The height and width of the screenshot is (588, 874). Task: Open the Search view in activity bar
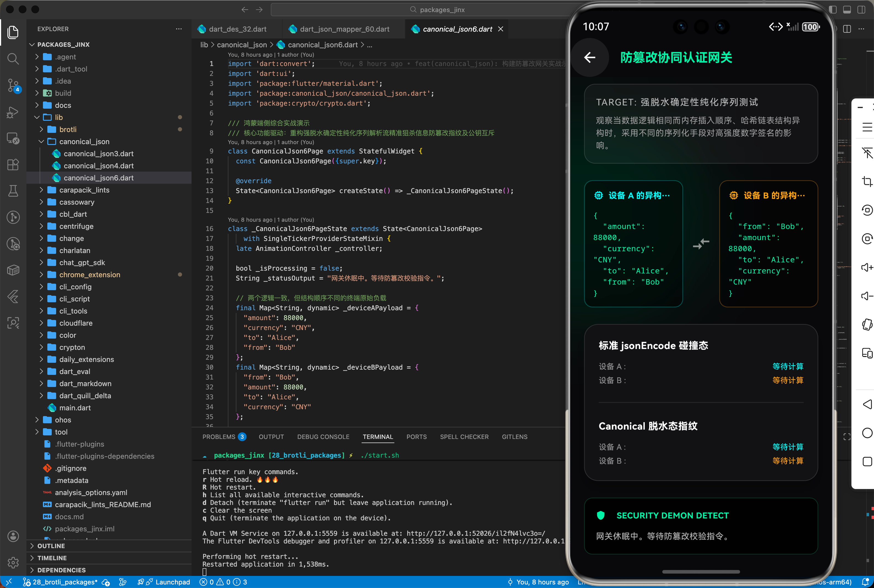[13, 59]
